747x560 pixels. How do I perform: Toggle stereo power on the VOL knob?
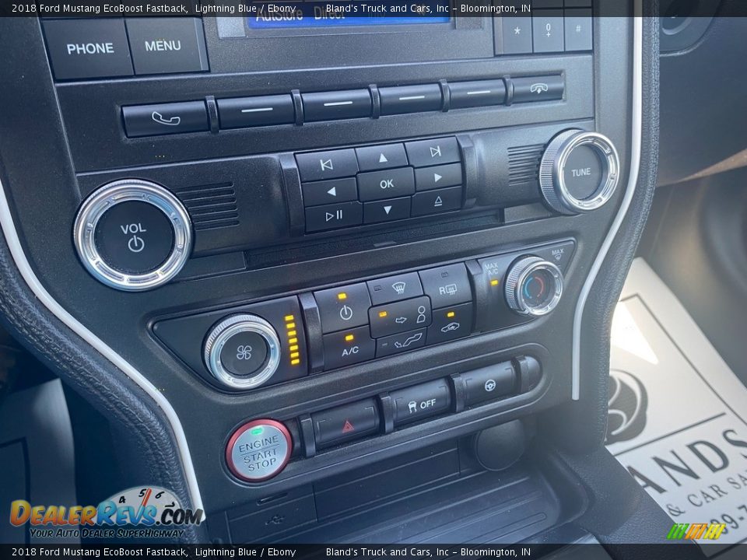(x=133, y=236)
